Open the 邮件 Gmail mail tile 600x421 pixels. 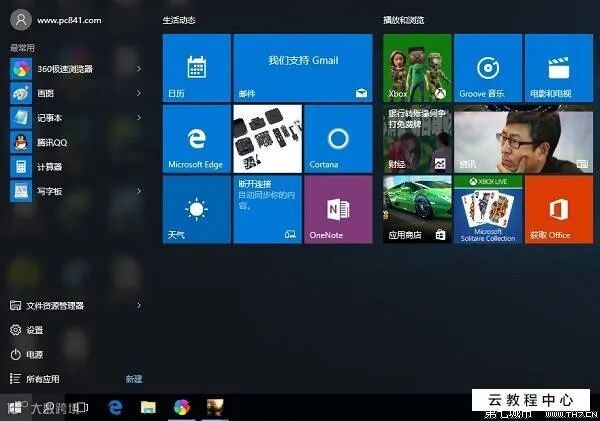pos(303,68)
